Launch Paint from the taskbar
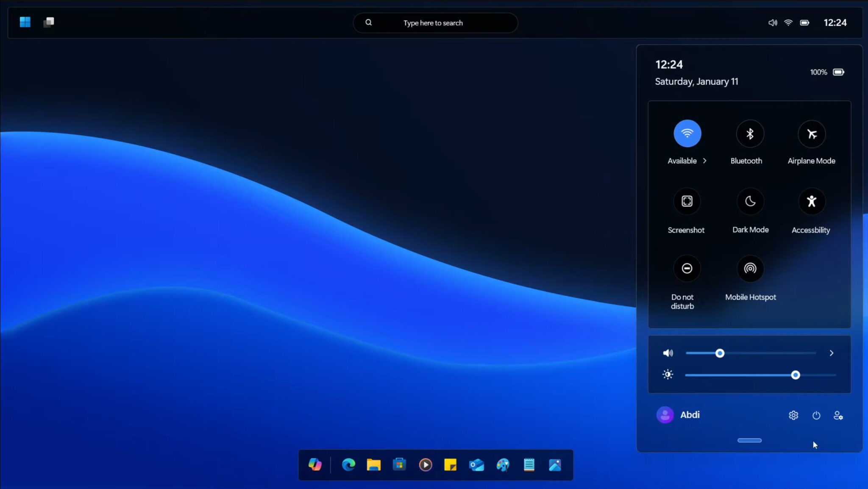Screen dimensions: 868x489 (x=503, y=465)
